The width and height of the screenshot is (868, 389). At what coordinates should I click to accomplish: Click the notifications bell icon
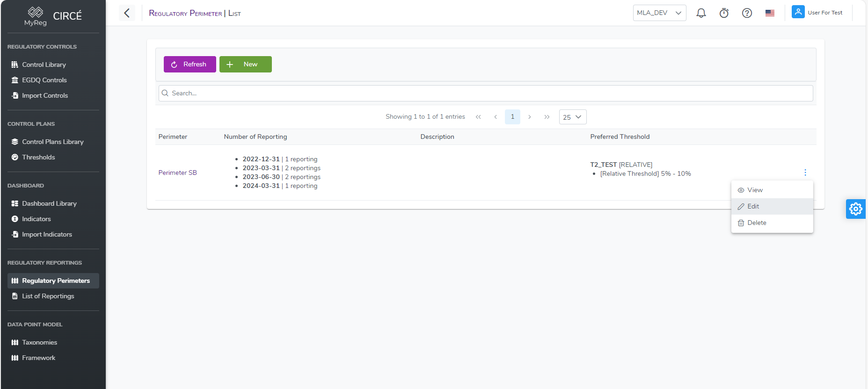coord(701,13)
